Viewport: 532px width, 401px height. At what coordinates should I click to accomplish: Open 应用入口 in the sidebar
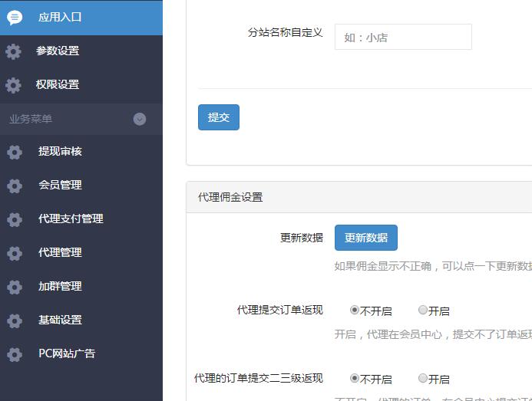[x=60, y=18]
